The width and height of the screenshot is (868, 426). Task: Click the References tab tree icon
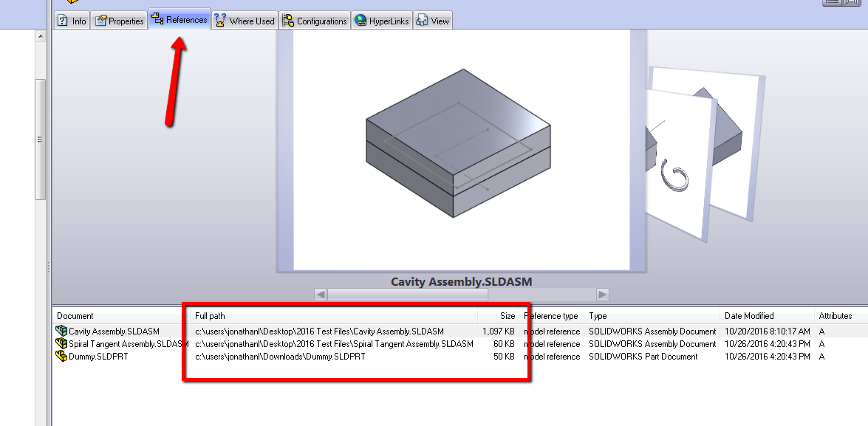(x=158, y=19)
